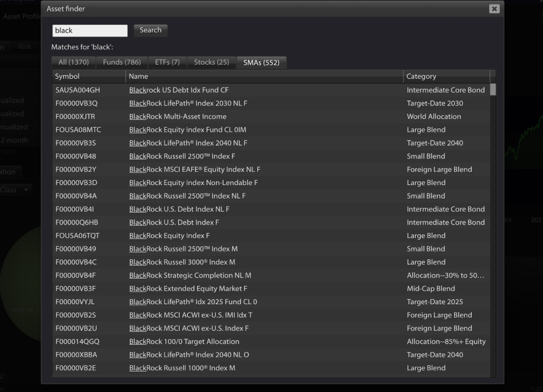543x392 pixels.
Task: Sort results by the Name column header
Action: point(265,76)
